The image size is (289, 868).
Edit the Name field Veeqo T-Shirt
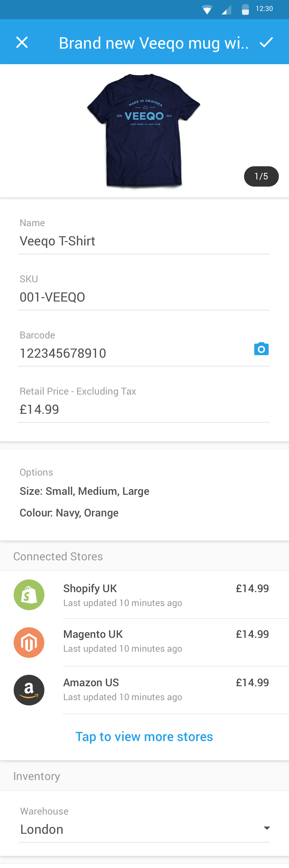click(x=144, y=241)
